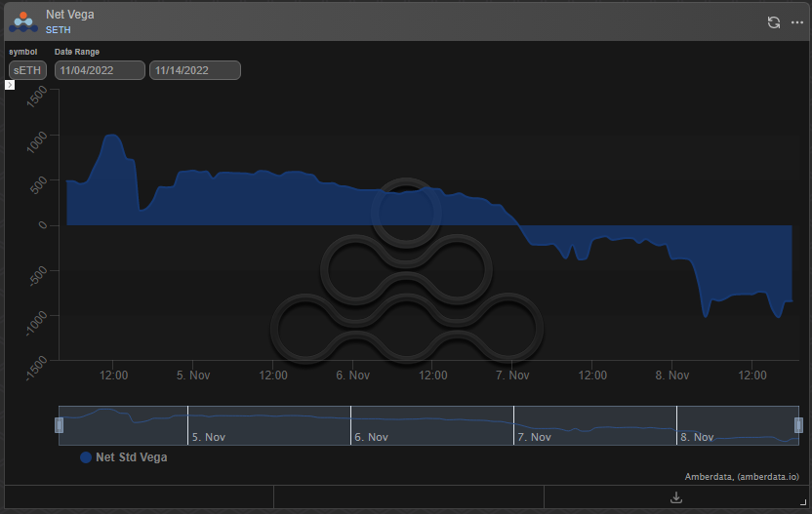
Task: Click the download icon at bottom
Action: (676, 497)
